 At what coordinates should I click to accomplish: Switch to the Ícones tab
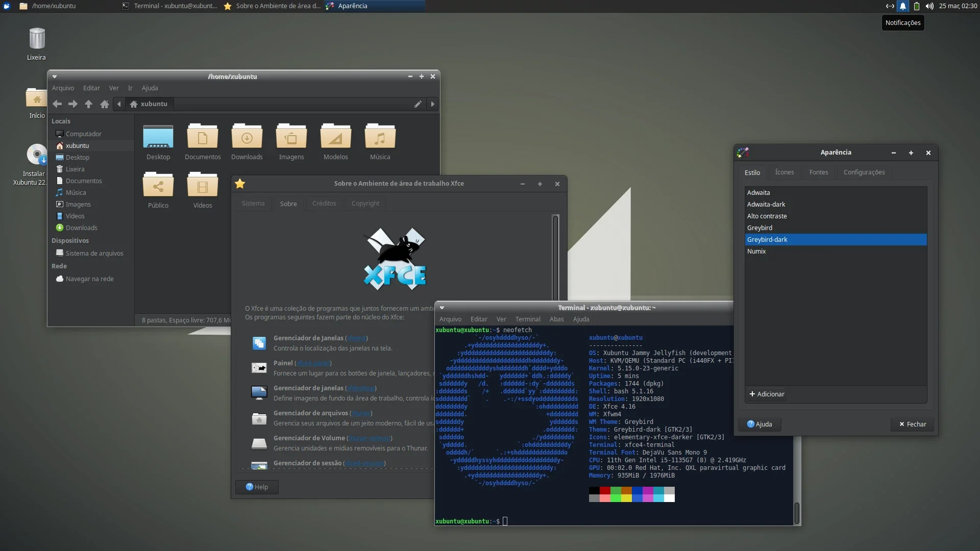[785, 172]
